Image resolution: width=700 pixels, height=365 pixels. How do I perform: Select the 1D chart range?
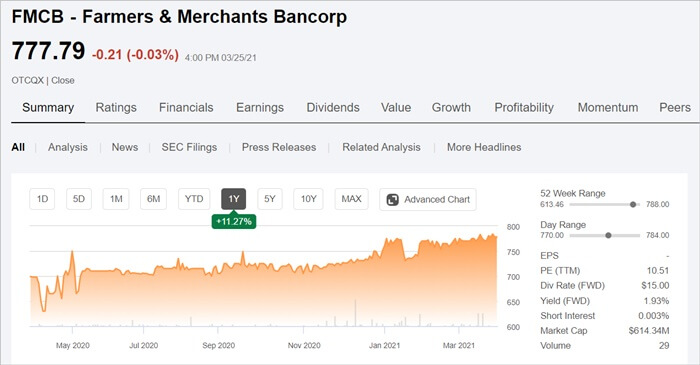coord(42,199)
